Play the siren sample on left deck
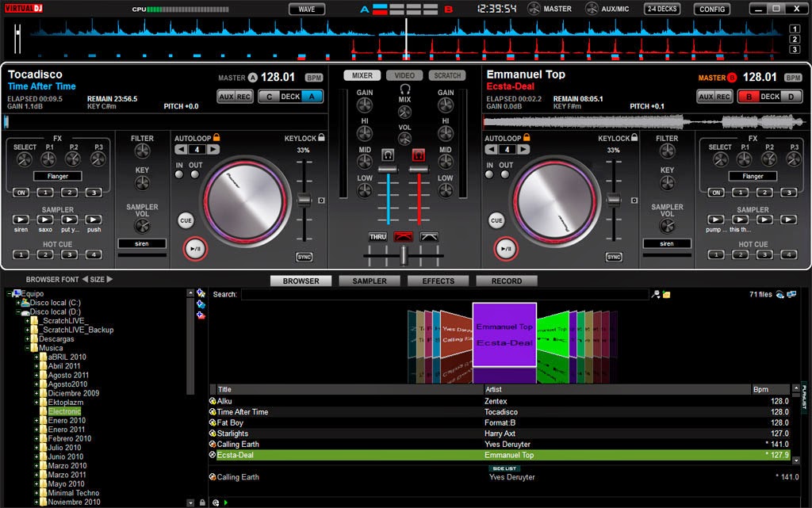Image resolution: width=812 pixels, height=508 pixels. click(21, 220)
